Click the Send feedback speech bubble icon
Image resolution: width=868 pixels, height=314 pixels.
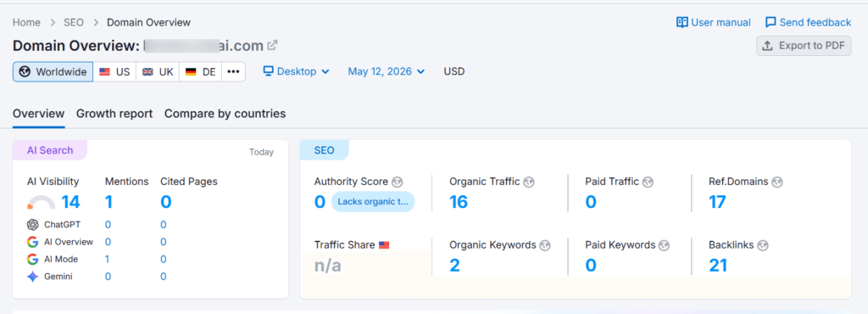click(771, 22)
